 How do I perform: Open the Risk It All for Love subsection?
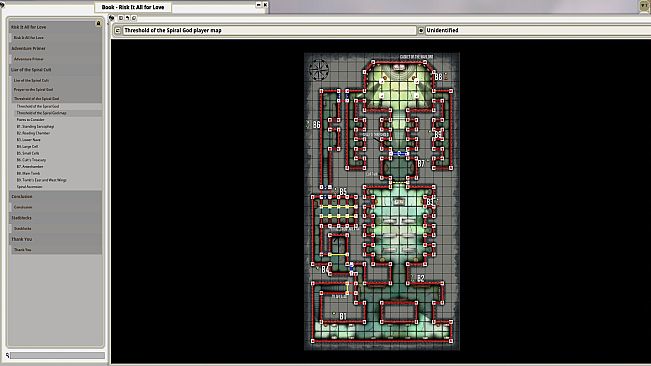(57, 37)
